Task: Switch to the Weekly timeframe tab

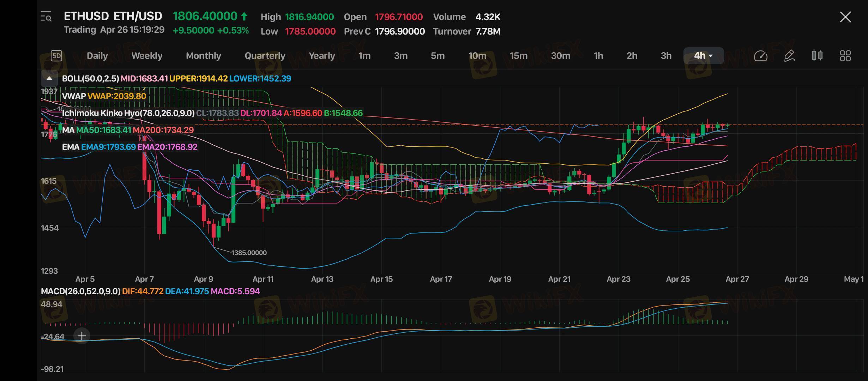Action: (147, 56)
